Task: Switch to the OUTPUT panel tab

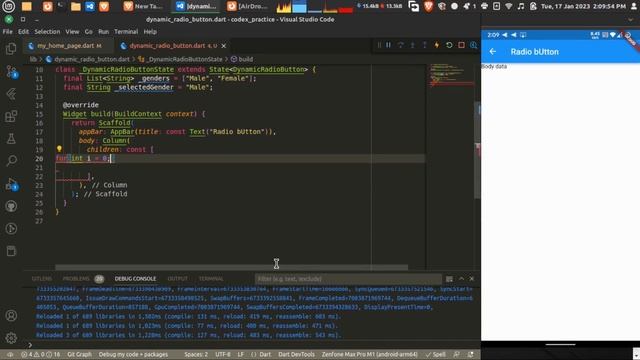Action: pos(178,279)
